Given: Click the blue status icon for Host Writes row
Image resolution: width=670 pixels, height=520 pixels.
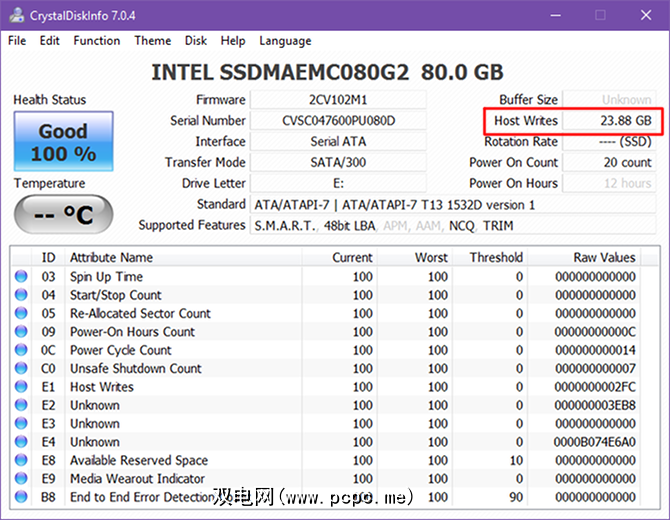Looking at the screenshot, I should pos(22,387).
